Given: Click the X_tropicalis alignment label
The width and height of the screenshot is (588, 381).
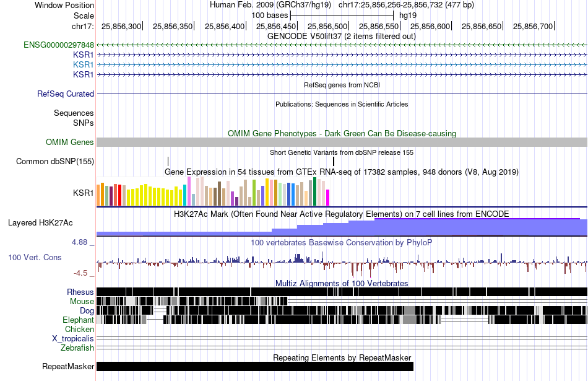Looking at the screenshot, I should (x=73, y=339).
